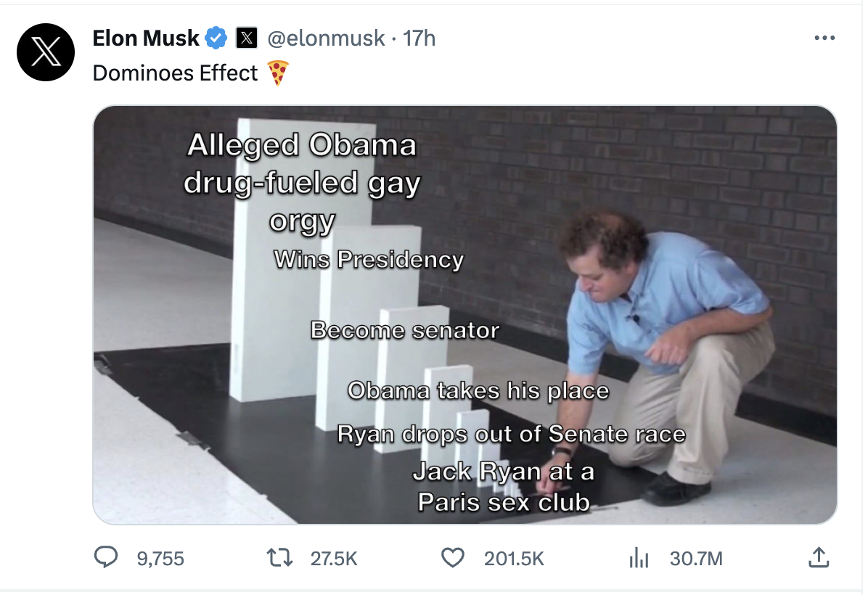
Task: Click the blue verified checkmark badge
Action: (x=217, y=38)
